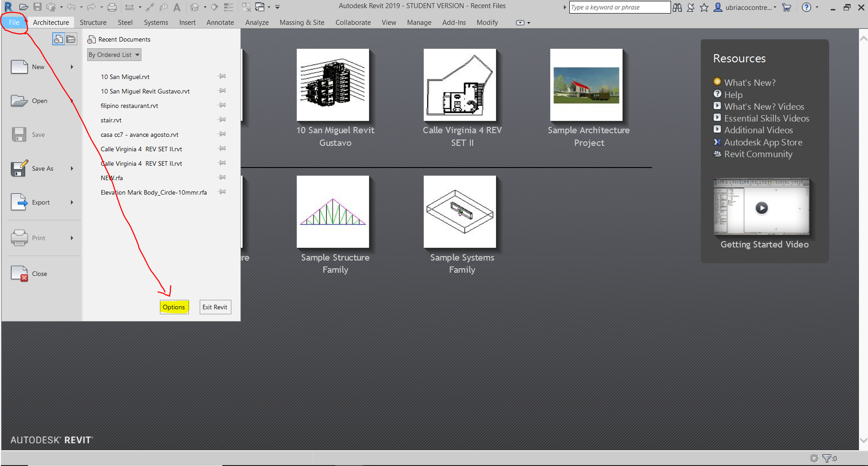The image size is (868, 466).
Task: Expand the New submenu arrow
Action: click(x=72, y=67)
